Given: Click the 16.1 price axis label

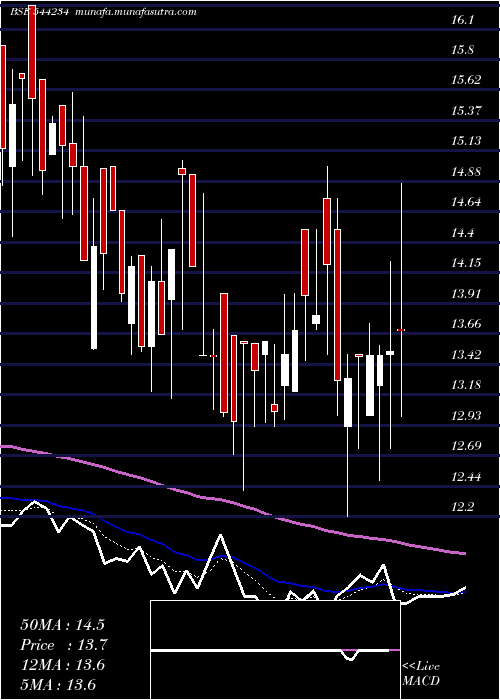Looking at the screenshot, I should (x=462, y=20).
